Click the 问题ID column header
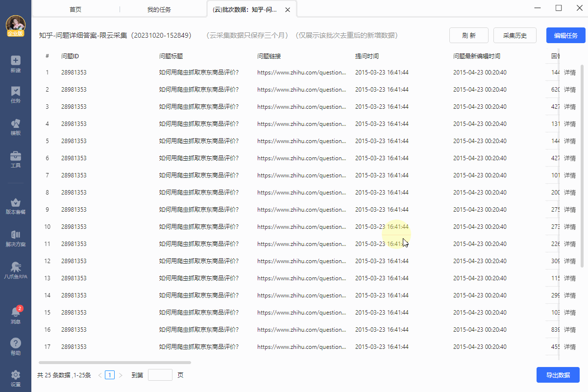 point(71,56)
